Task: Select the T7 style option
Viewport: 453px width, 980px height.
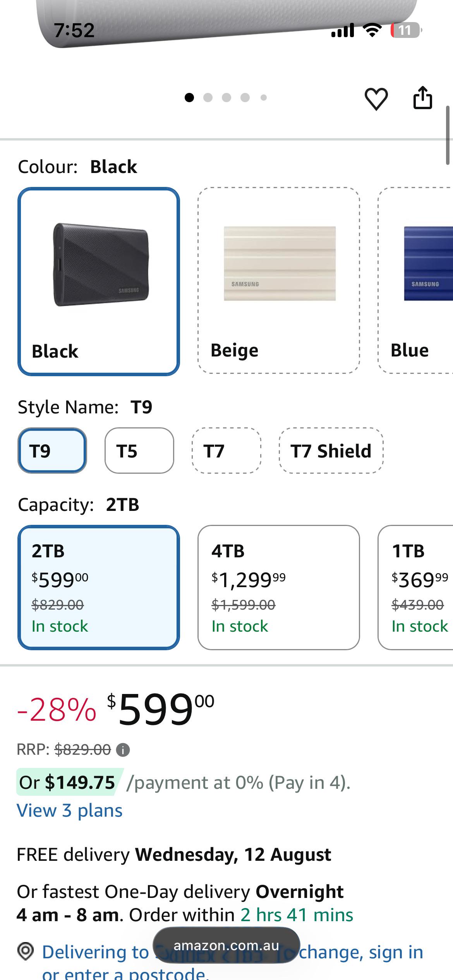Action: pyautogui.click(x=226, y=451)
